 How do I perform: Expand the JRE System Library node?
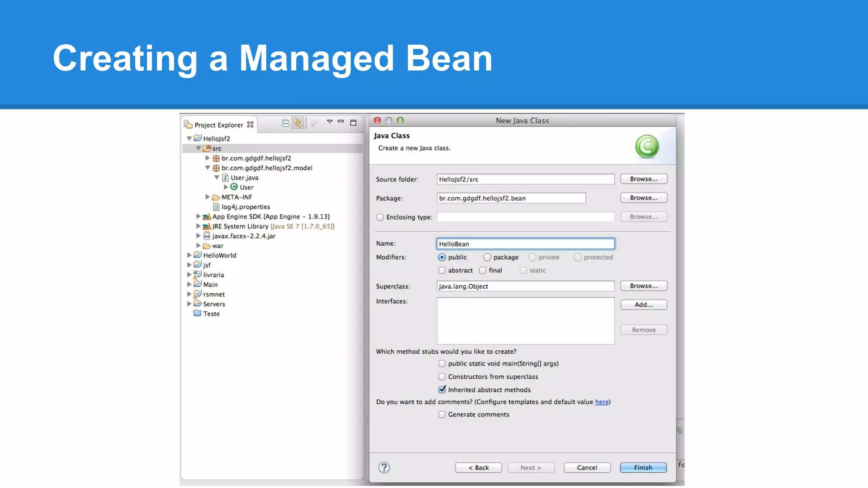[198, 226]
